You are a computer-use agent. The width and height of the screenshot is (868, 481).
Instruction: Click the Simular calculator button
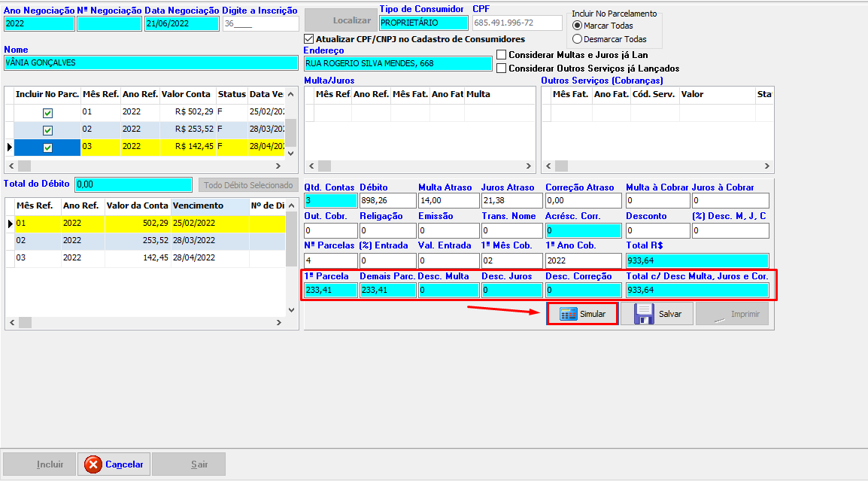click(582, 314)
